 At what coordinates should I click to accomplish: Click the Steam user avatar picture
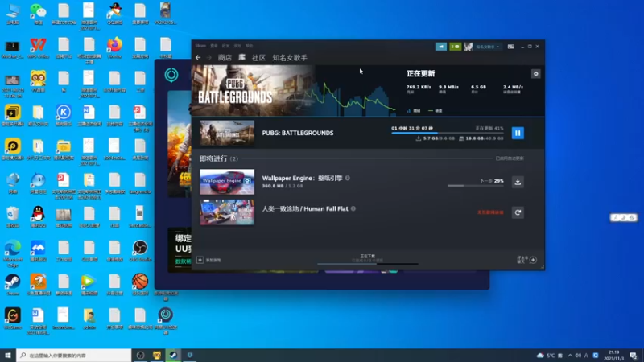point(469,47)
